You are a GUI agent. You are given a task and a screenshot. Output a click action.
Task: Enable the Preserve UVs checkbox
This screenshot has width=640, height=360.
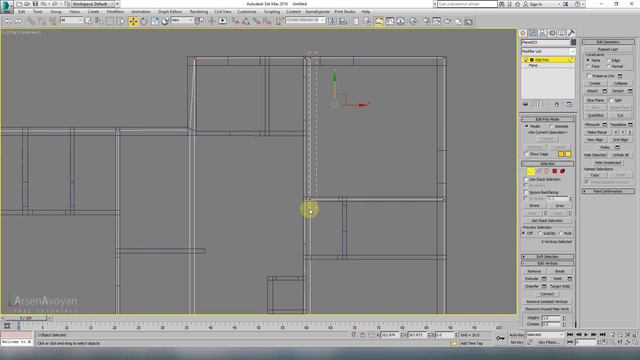pos(589,76)
